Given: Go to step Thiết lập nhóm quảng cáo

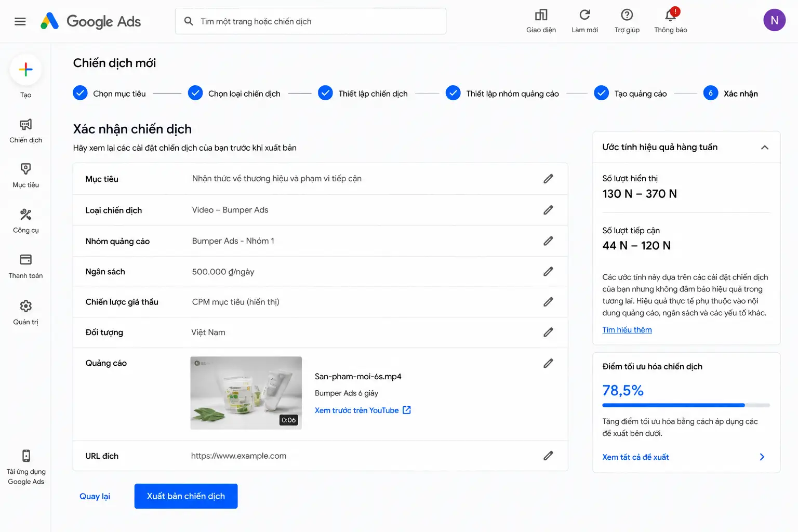Looking at the screenshot, I should tap(502, 94).
